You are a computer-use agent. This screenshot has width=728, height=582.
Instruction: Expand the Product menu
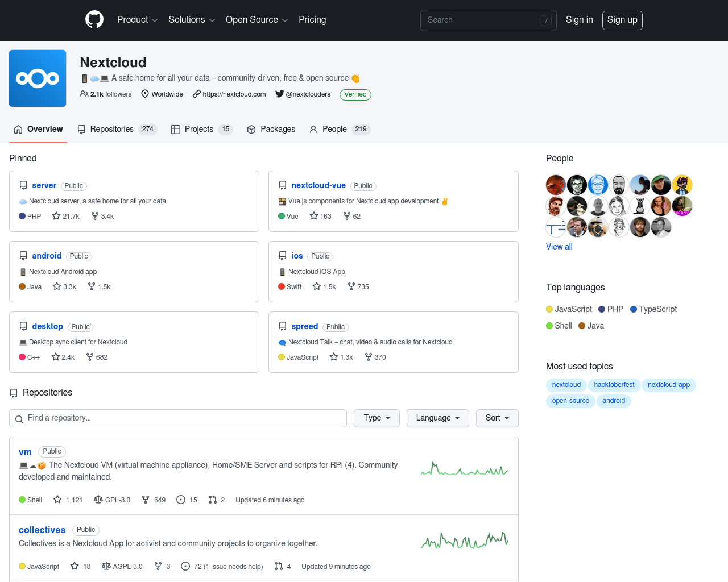point(137,20)
